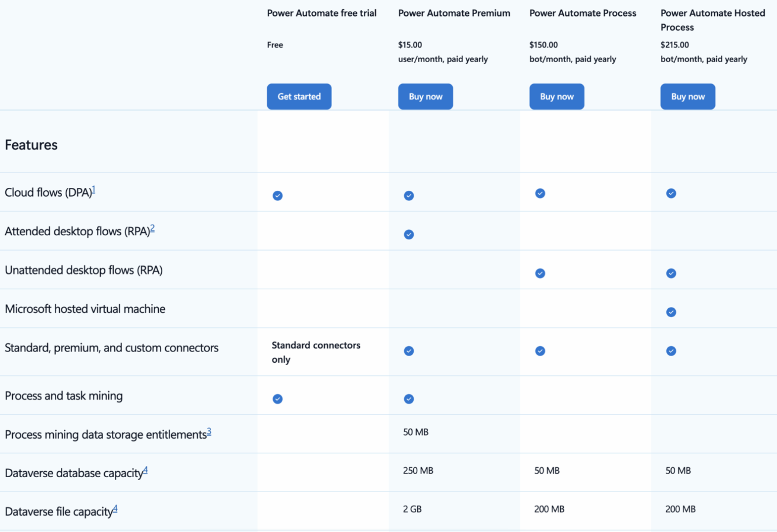
Task: Click Standard, premium, and custom connectors label
Action: point(112,348)
